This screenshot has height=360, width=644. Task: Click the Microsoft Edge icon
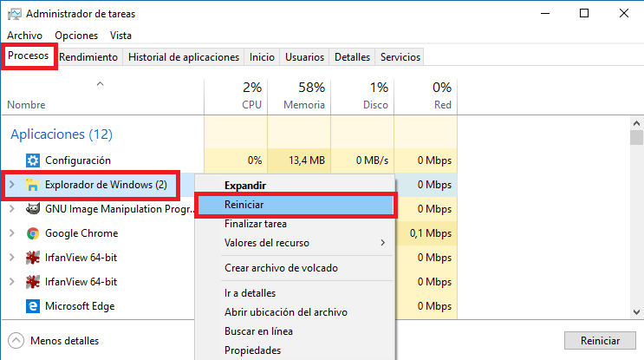tap(33, 306)
